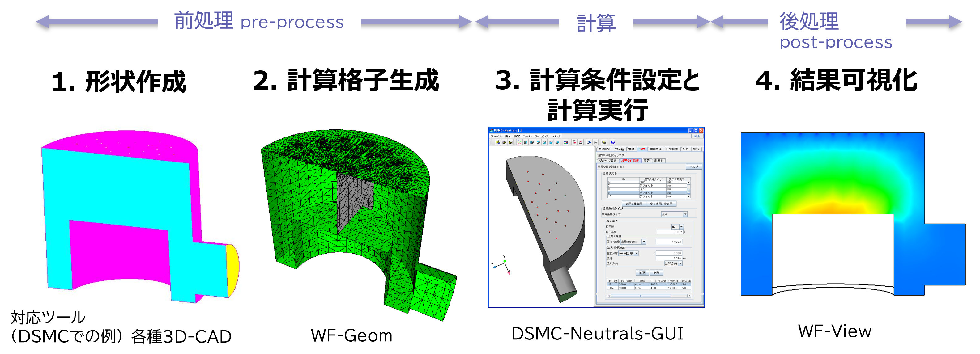Click the save floppy disk icon
The width and height of the screenshot is (980, 354).
point(510,142)
